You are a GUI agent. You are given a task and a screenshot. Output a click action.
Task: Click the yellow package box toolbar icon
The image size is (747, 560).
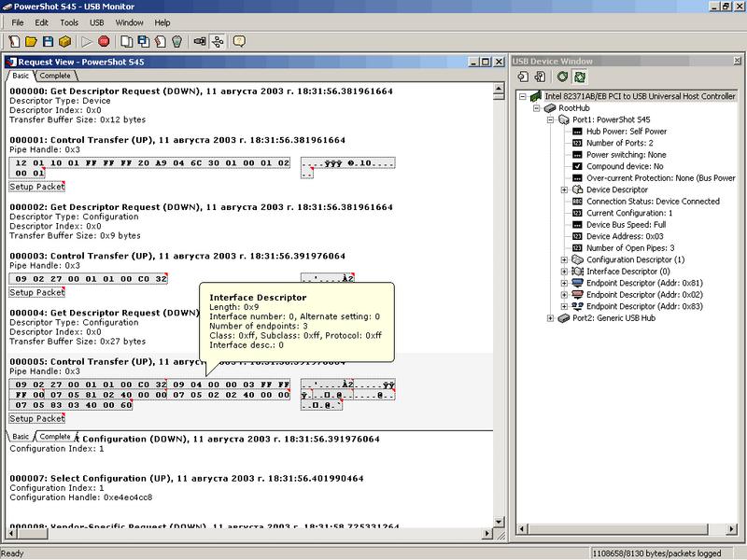(x=64, y=41)
